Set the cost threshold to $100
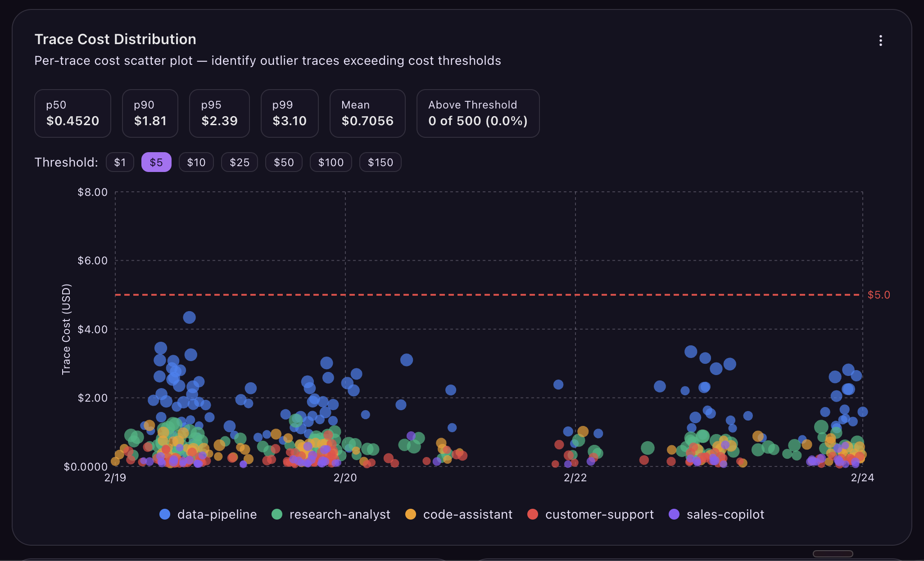Viewport: 924px width, 561px height. point(331,162)
